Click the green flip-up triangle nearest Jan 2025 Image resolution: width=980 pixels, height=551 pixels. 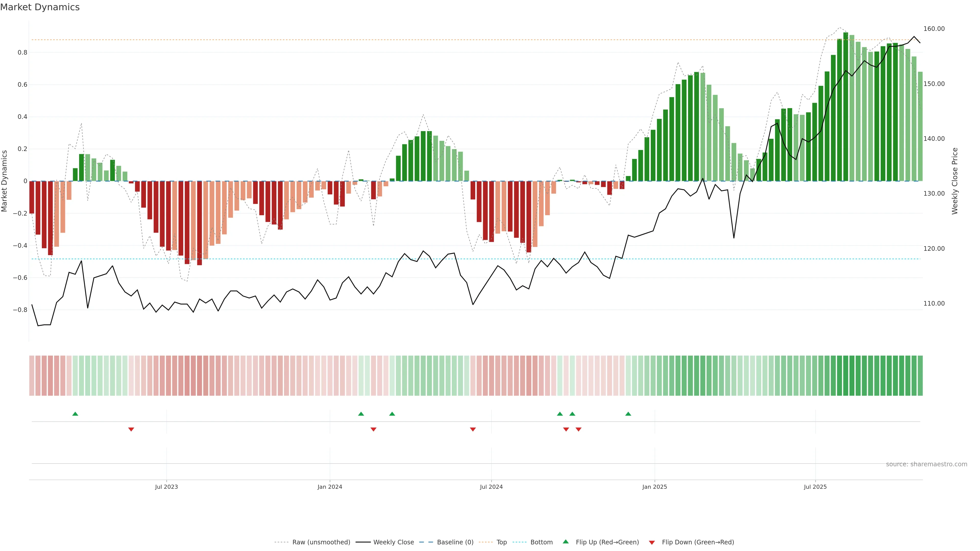tap(628, 414)
